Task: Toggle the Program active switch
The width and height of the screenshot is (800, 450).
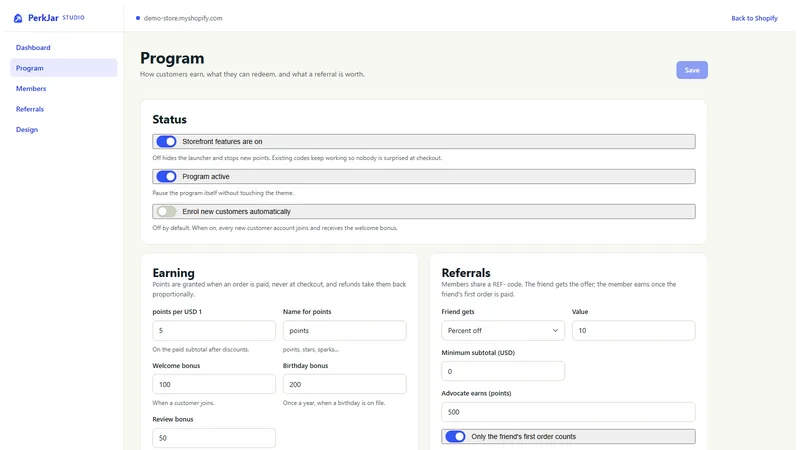Action: click(x=166, y=177)
